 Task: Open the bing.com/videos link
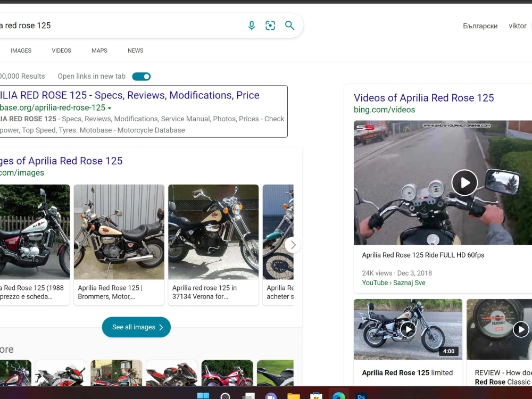[x=385, y=110]
